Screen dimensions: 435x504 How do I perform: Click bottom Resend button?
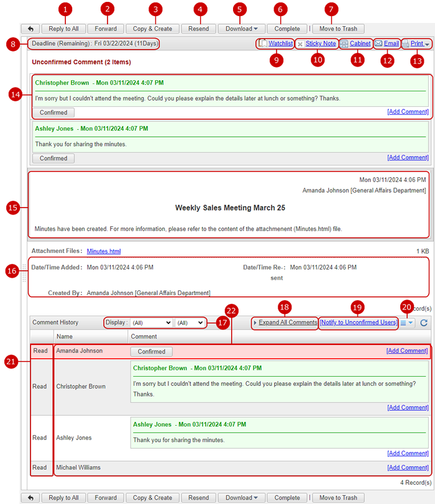pyautogui.click(x=198, y=498)
